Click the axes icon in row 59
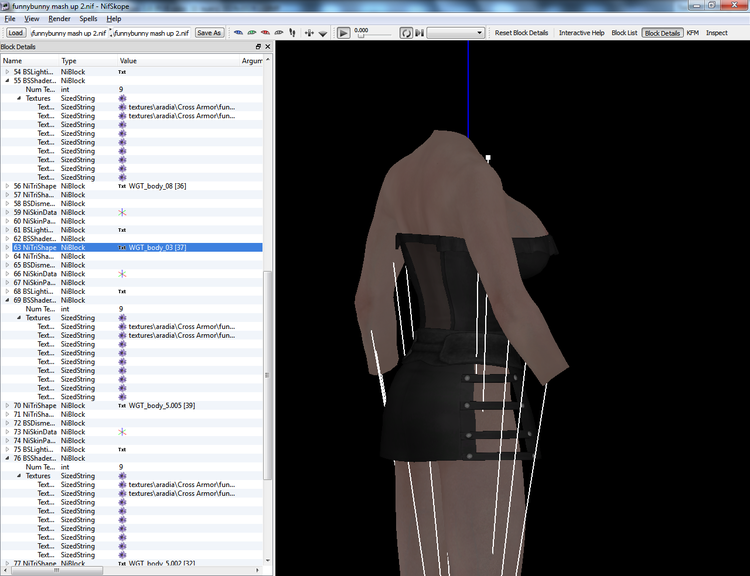The width and height of the screenshot is (750, 576). [122, 212]
